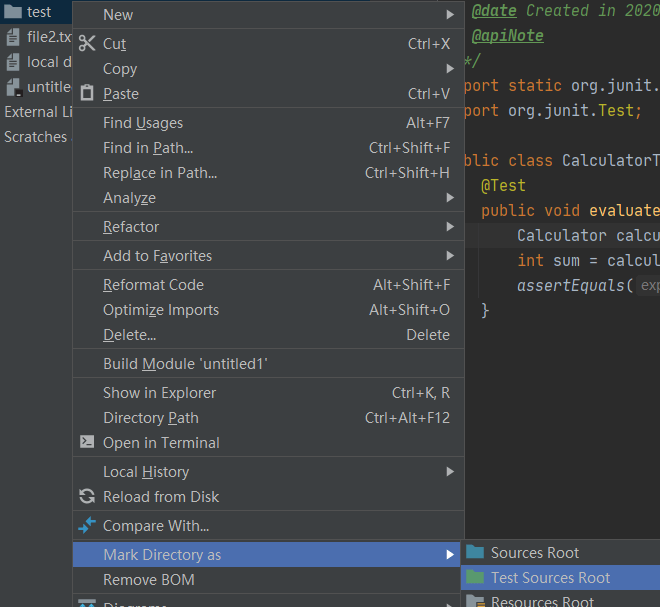Choose Reformat Code menu entry
This screenshot has height=607, width=660.
[153, 285]
